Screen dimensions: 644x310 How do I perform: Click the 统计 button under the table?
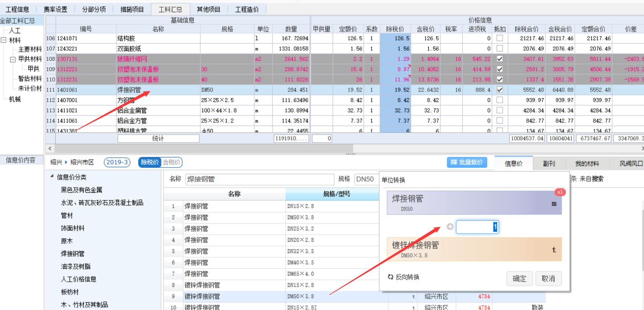[158, 139]
